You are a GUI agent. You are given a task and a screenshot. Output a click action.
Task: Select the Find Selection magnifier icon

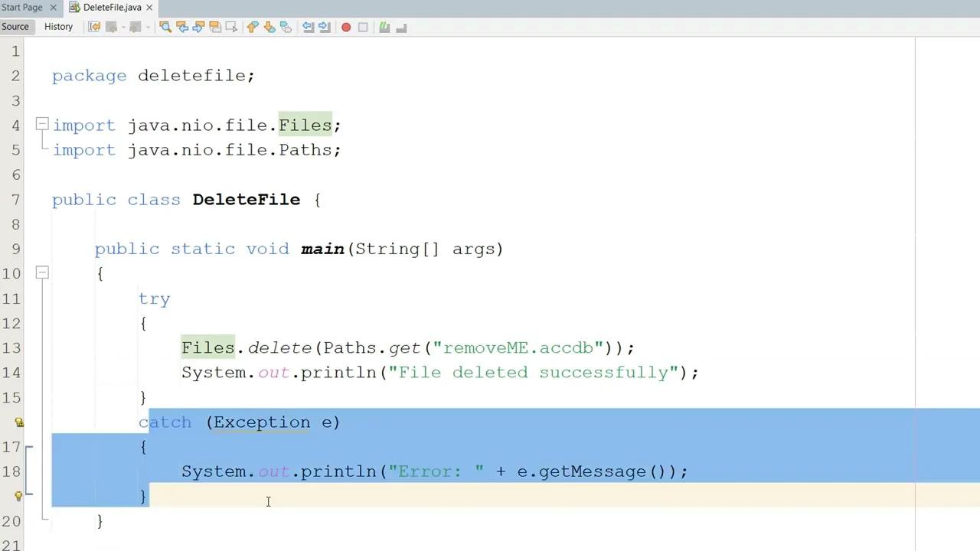165,28
